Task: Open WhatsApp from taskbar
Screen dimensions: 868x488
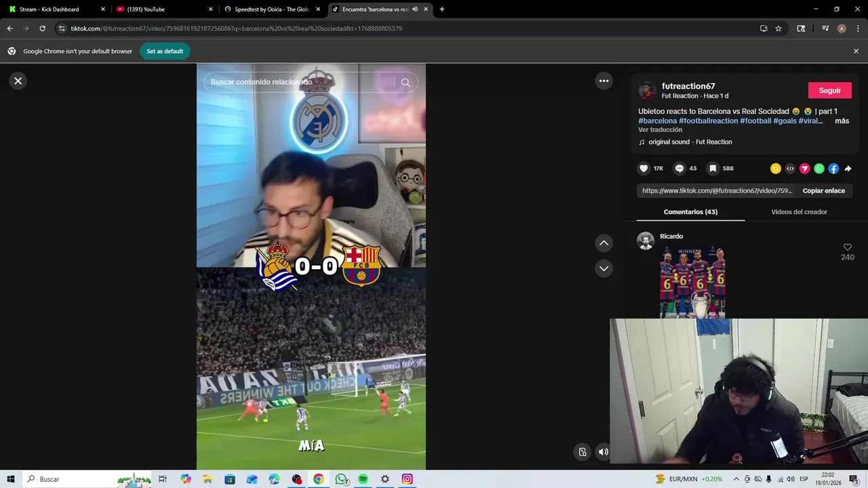Action: [341, 479]
